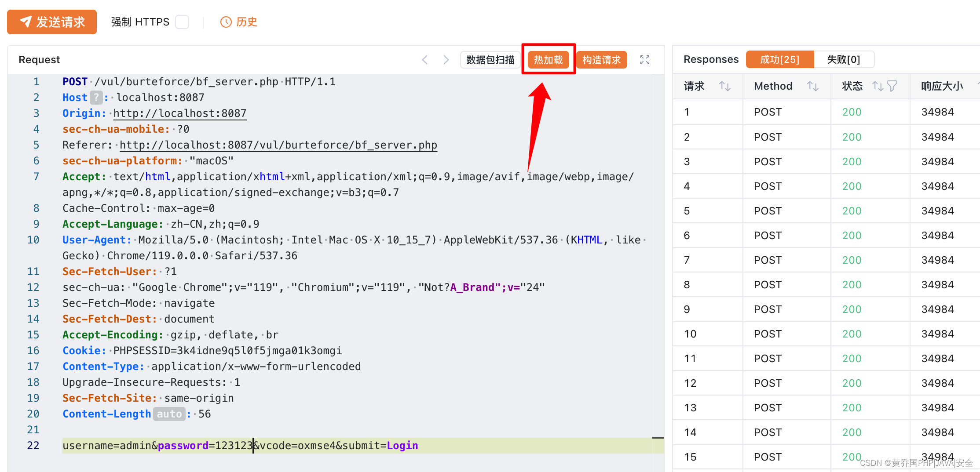Click the Host question mark hint badge

96,98
